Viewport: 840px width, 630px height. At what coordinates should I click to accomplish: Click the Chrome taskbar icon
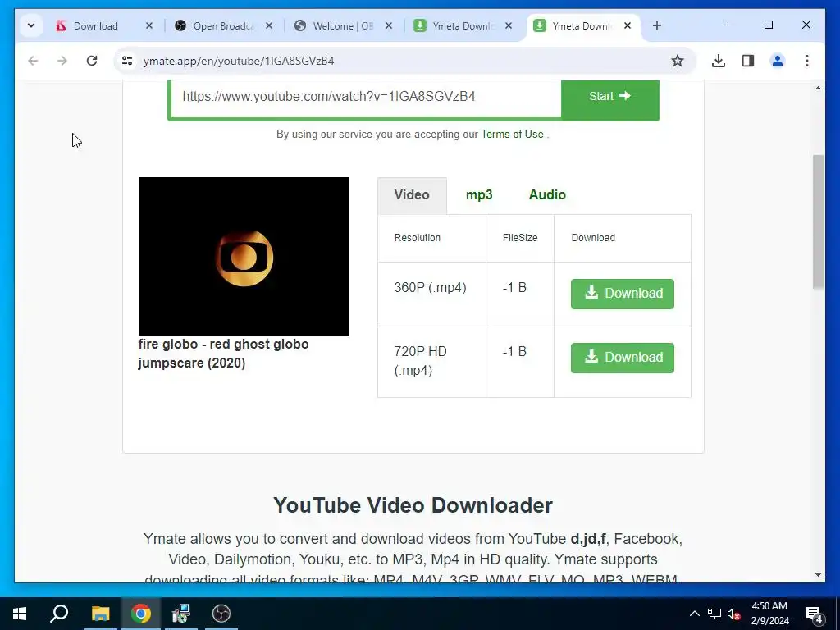click(x=141, y=614)
